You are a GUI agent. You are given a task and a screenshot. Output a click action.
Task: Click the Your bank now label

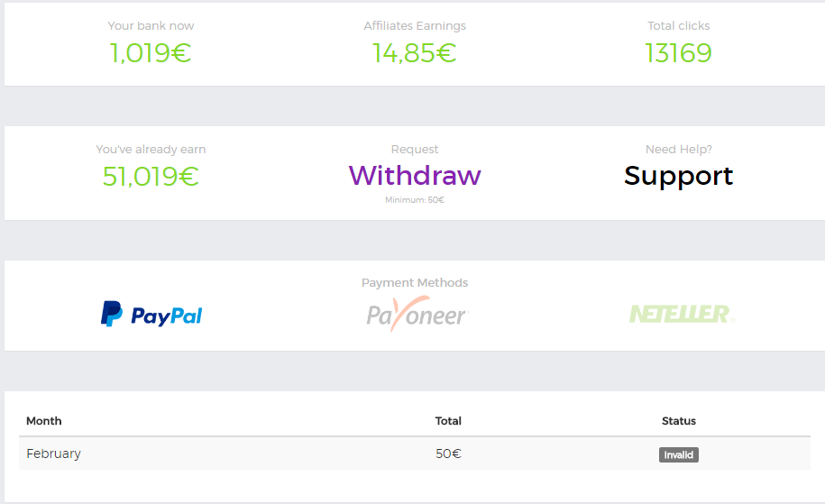(151, 26)
